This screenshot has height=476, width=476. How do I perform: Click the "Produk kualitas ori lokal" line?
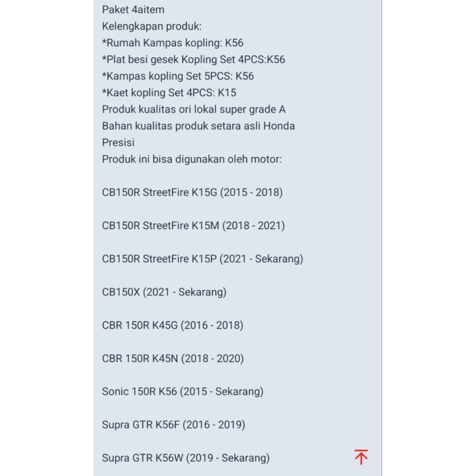(194, 110)
